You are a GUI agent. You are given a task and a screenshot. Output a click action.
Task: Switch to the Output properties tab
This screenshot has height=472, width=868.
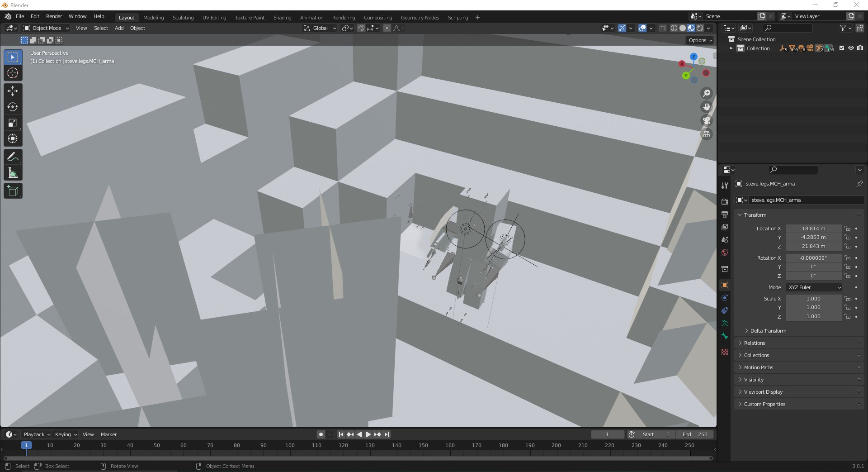click(725, 215)
